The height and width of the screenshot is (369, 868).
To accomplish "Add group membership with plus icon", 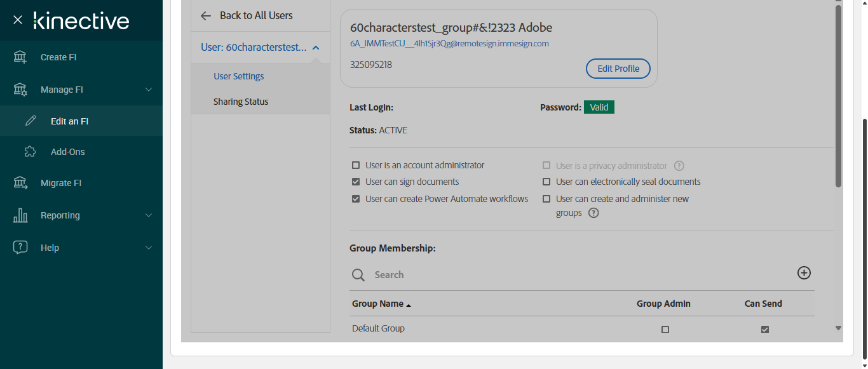I will (804, 273).
